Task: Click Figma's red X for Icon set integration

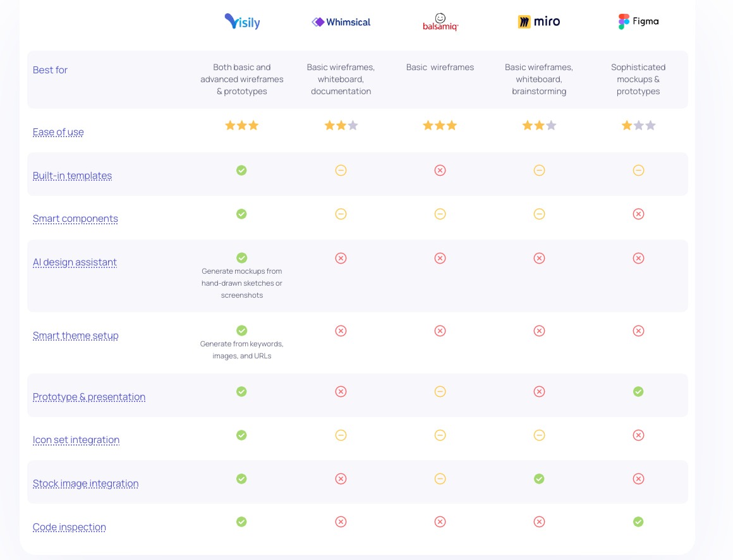Action: (638, 435)
